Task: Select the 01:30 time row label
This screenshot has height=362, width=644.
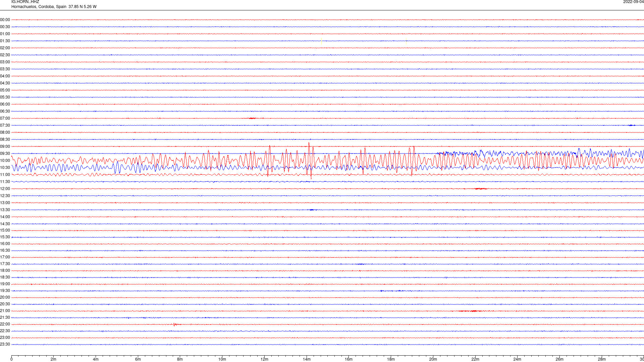Action: [5, 41]
